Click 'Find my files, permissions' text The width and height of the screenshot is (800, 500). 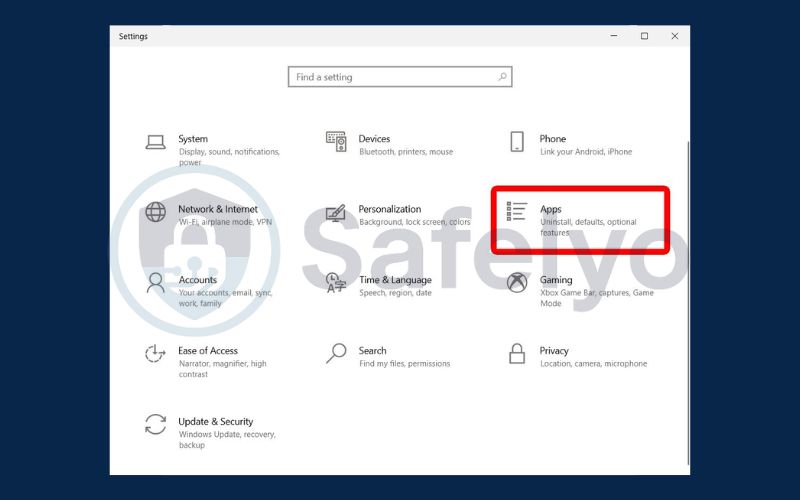[x=405, y=363]
